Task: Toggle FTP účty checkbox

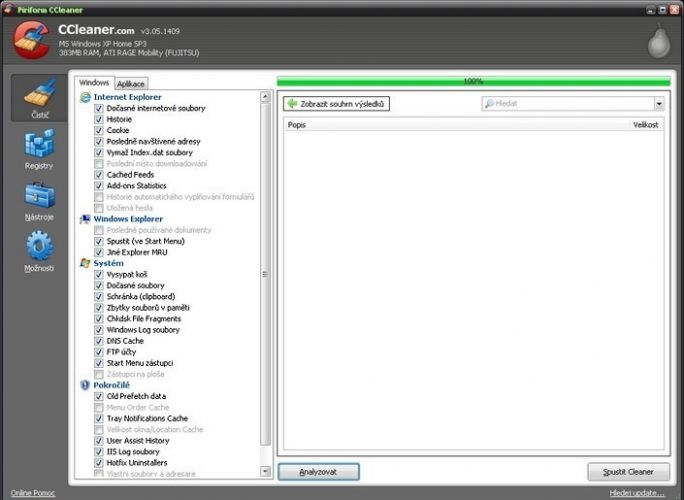Action: pyautogui.click(x=99, y=352)
